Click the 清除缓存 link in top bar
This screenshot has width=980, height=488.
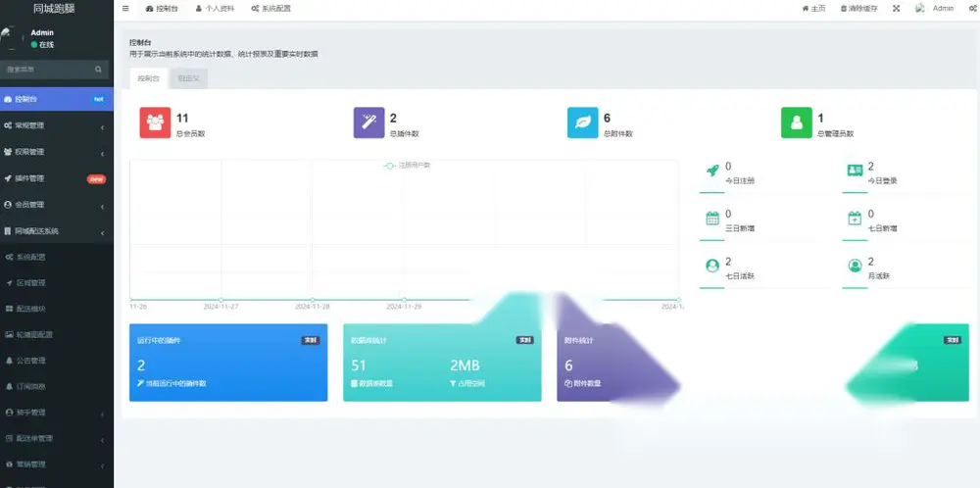[x=858, y=9]
